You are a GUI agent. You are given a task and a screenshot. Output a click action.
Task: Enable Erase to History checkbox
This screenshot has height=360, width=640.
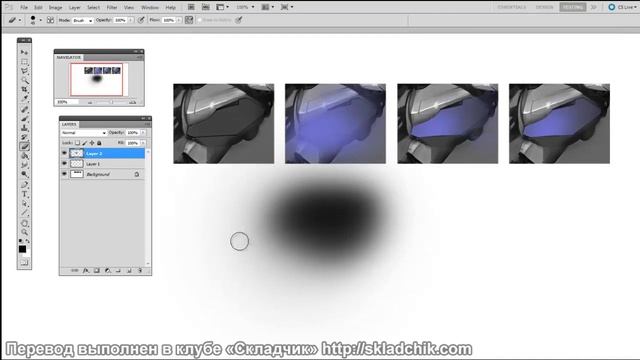click(x=200, y=20)
